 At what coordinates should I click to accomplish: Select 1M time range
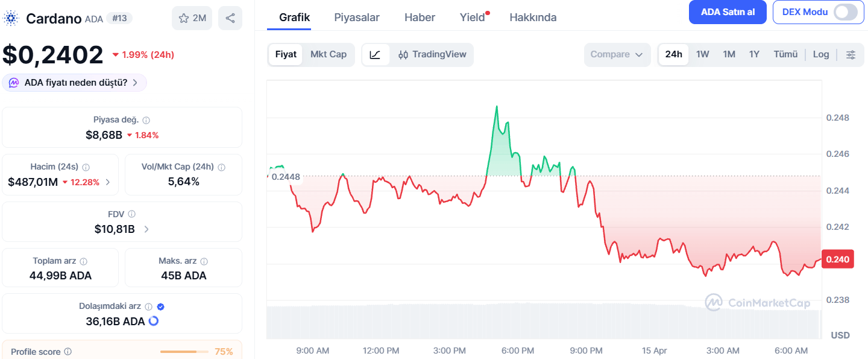coord(729,54)
